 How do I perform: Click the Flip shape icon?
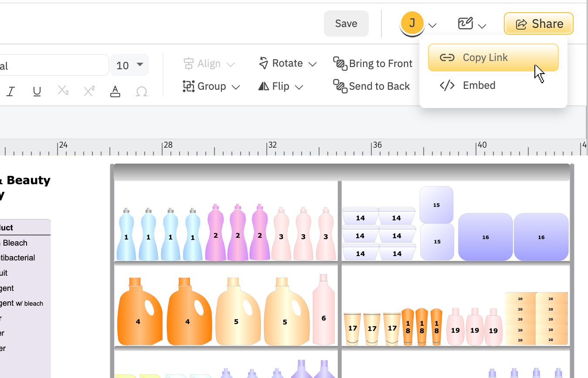pyautogui.click(x=263, y=86)
